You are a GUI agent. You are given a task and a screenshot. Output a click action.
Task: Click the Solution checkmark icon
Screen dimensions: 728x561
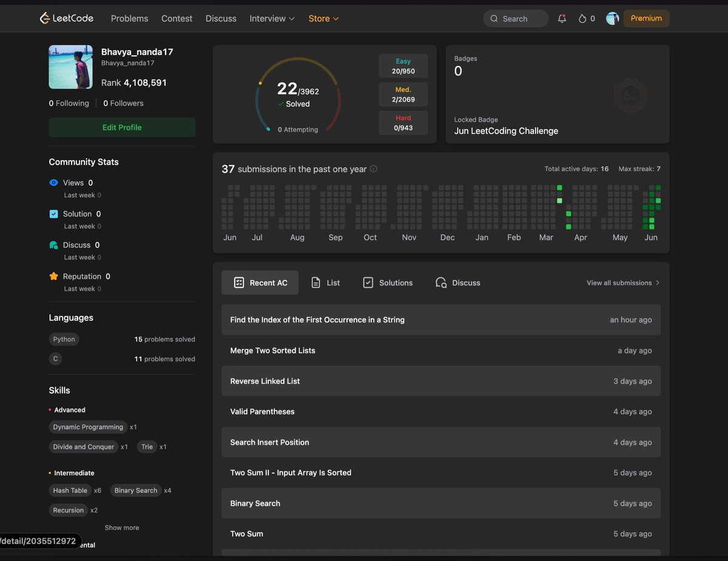tap(53, 214)
